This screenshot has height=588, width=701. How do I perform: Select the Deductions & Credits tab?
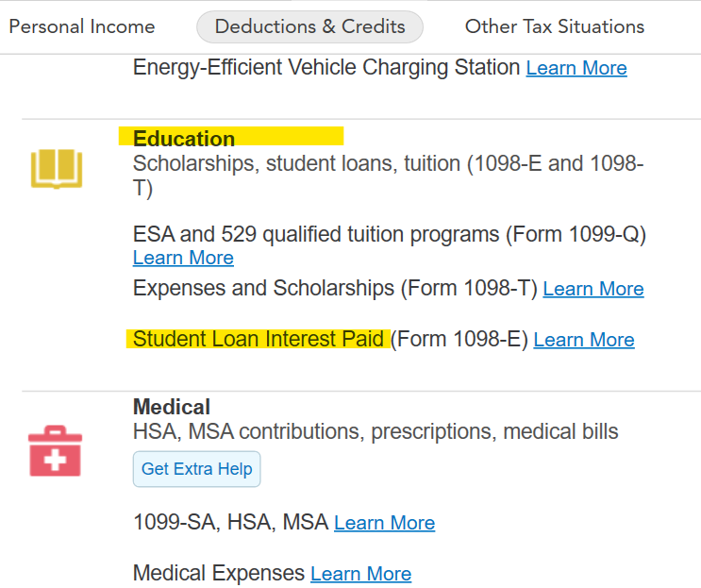[309, 26]
